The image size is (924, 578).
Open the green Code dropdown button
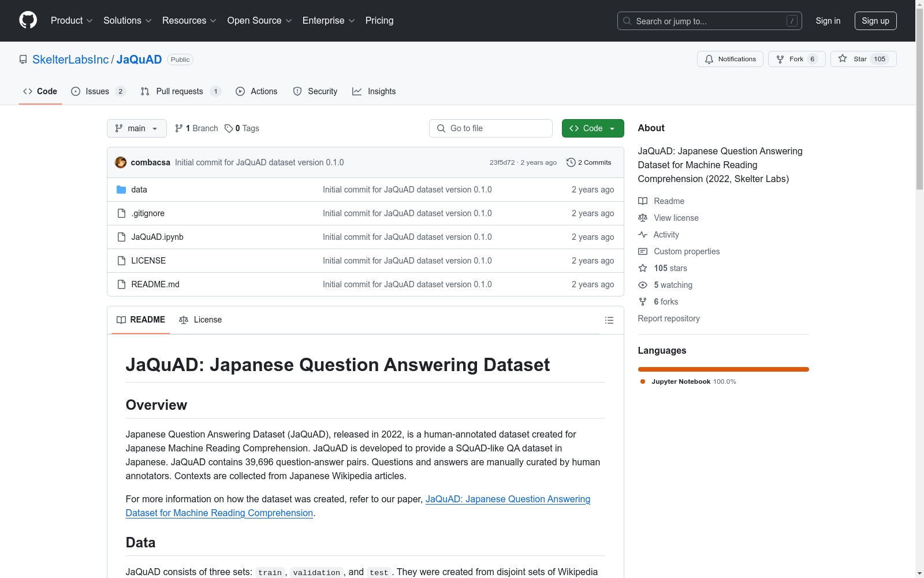(593, 128)
